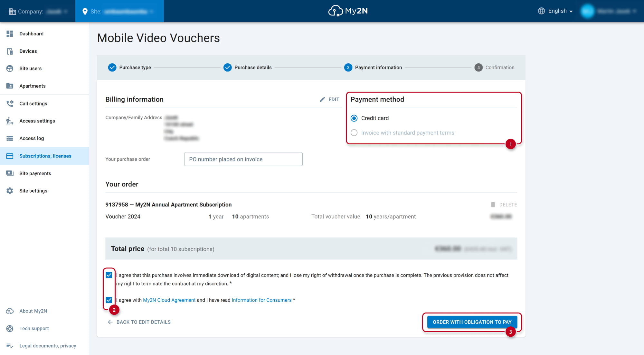Open Access settings menu item
Image resolution: width=644 pixels, height=355 pixels.
37,121
